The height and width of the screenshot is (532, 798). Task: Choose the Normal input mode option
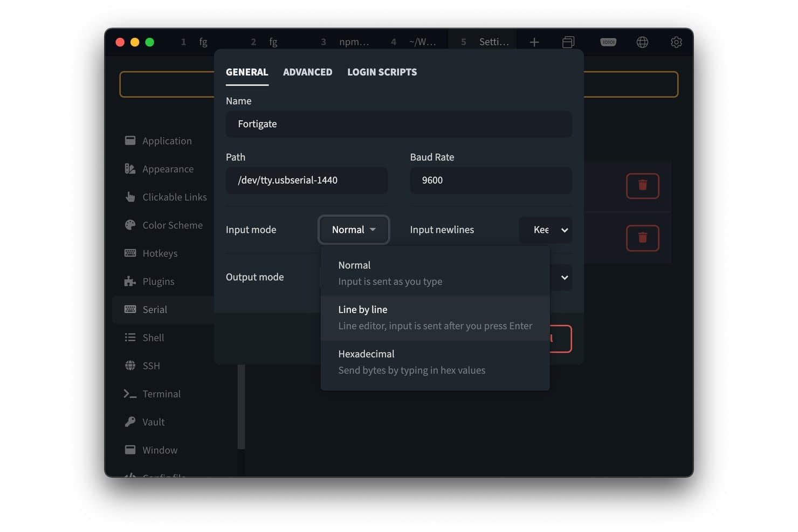[435, 273]
